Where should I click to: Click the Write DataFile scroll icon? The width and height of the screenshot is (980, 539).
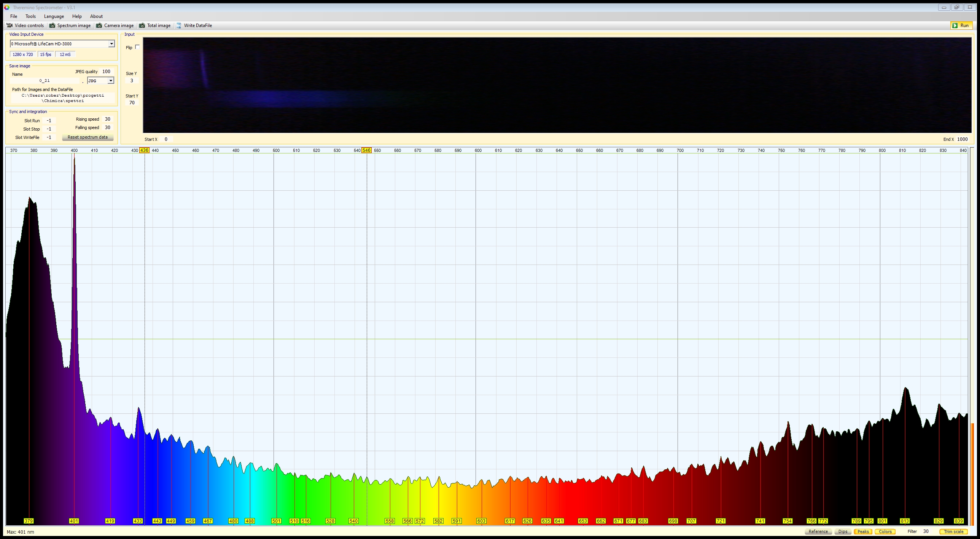click(x=179, y=26)
